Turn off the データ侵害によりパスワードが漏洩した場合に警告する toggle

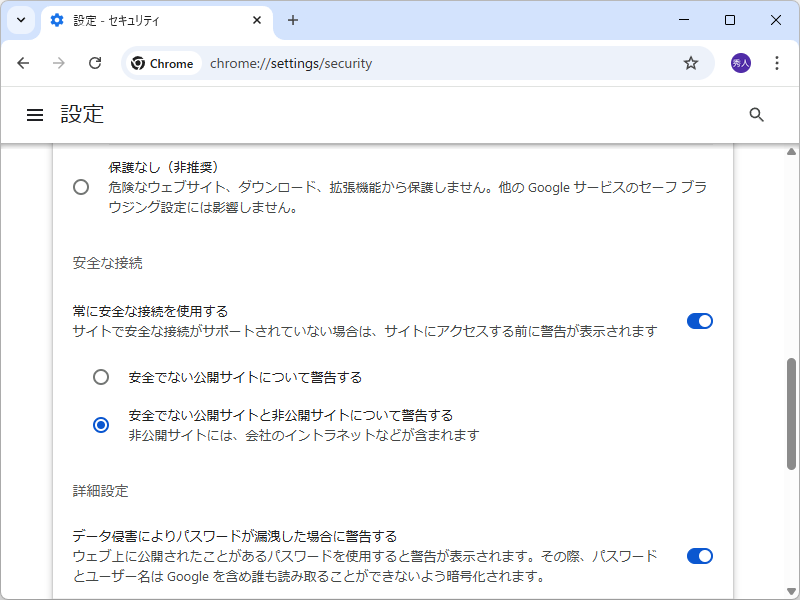tap(700, 556)
